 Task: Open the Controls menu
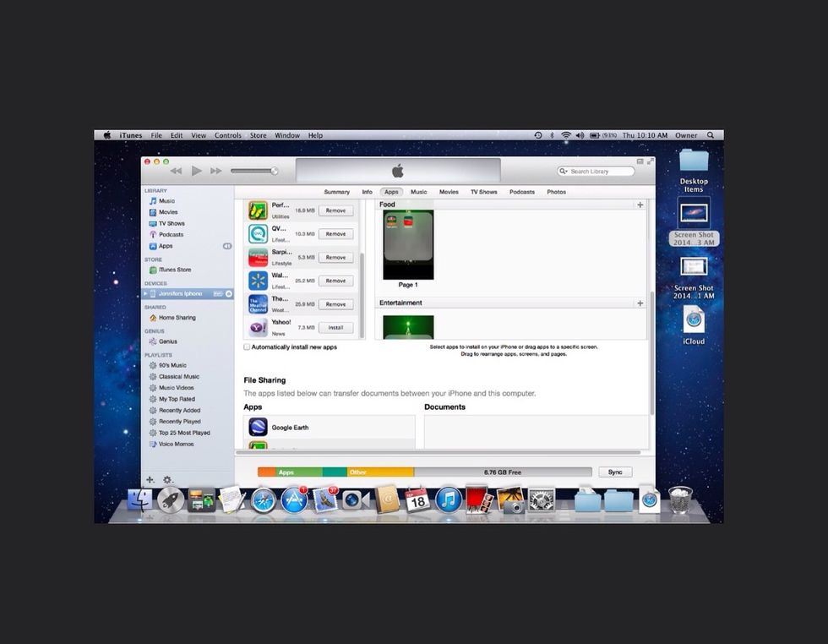pos(227,135)
